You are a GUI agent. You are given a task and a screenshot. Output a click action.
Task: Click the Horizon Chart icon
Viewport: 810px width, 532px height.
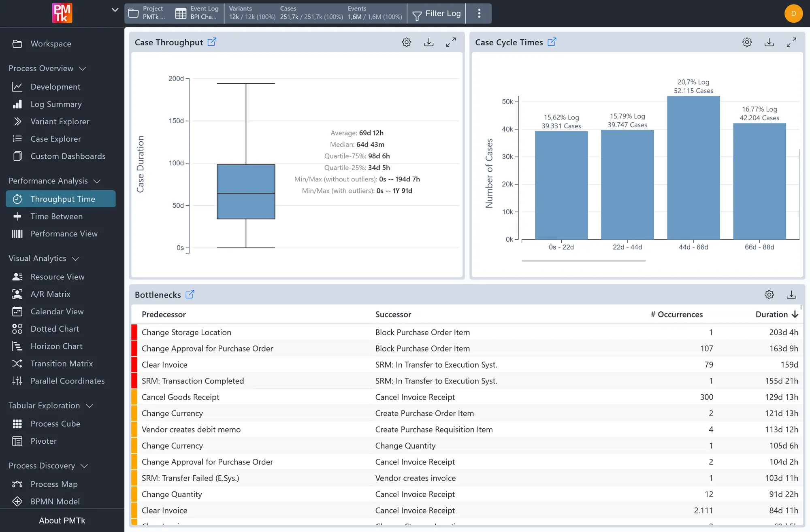point(17,346)
